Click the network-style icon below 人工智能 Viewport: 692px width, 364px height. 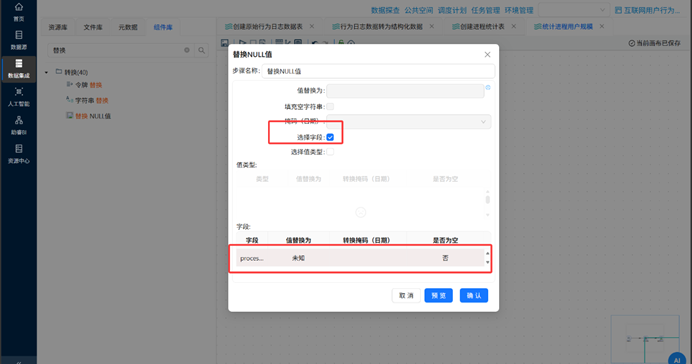(x=19, y=120)
